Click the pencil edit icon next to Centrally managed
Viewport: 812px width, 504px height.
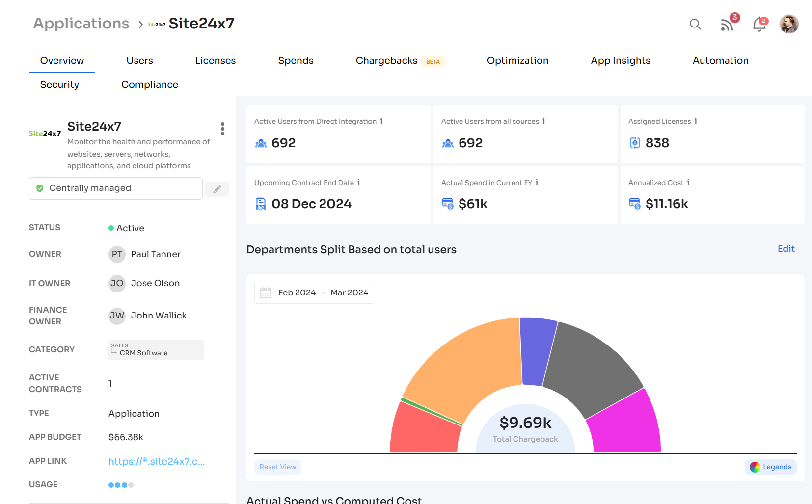coord(217,189)
